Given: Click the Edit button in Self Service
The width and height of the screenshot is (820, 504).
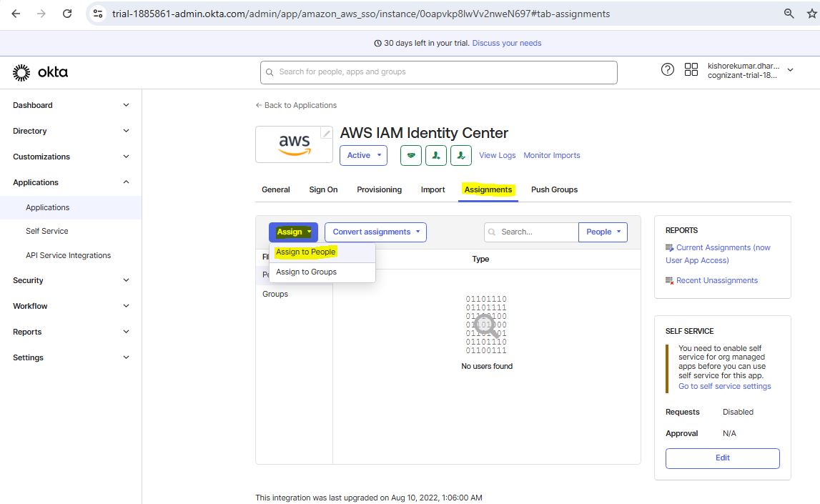Looking at the screenshot, I should click(722, 458).
